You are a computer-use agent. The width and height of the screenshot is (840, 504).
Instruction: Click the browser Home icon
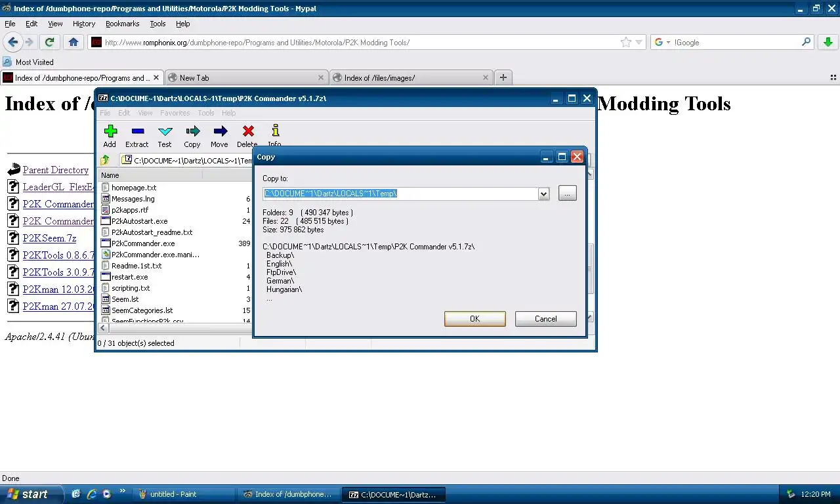click(x=73, y=42)
